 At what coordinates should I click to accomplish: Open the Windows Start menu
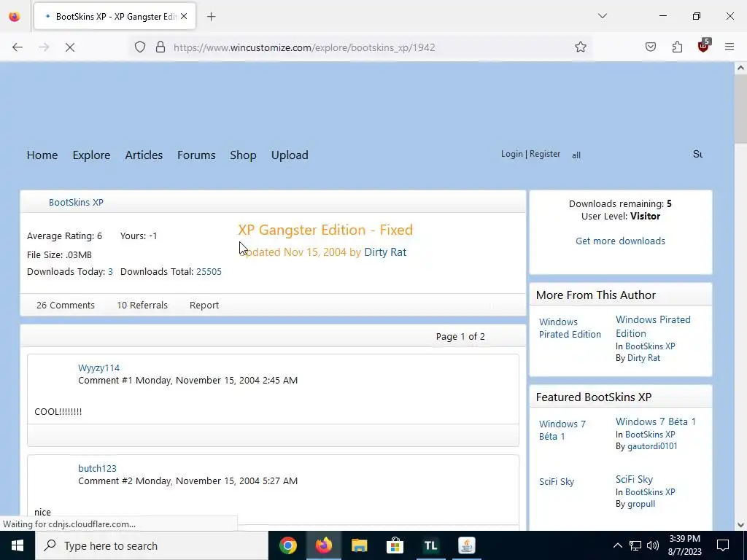(x=18, y=545)
